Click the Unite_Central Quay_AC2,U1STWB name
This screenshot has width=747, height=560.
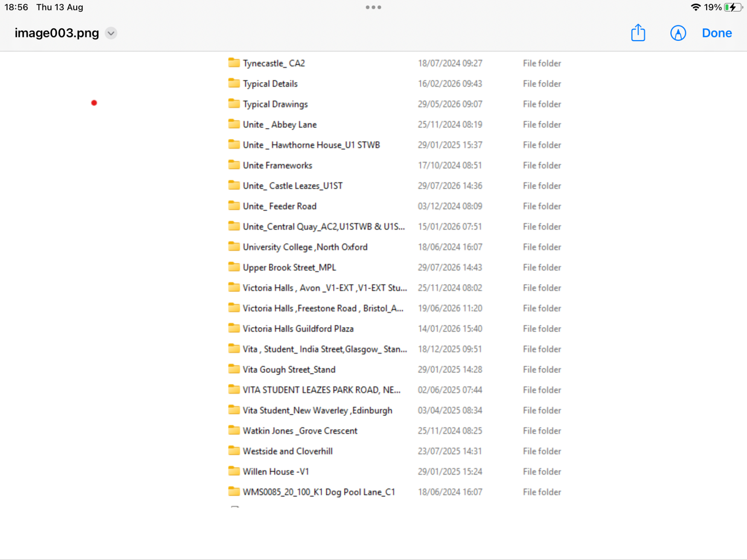[324, 227]
